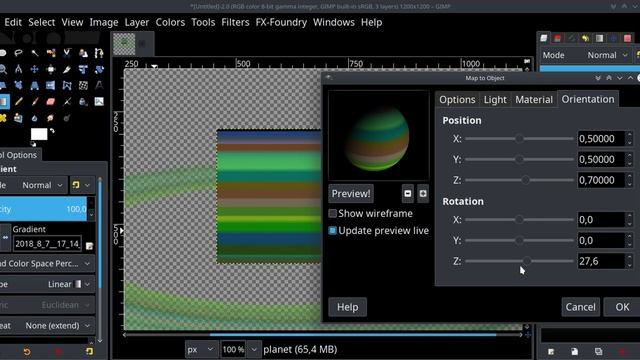Open the layers panel Mode Normal dropdown

tap(607, 55)
